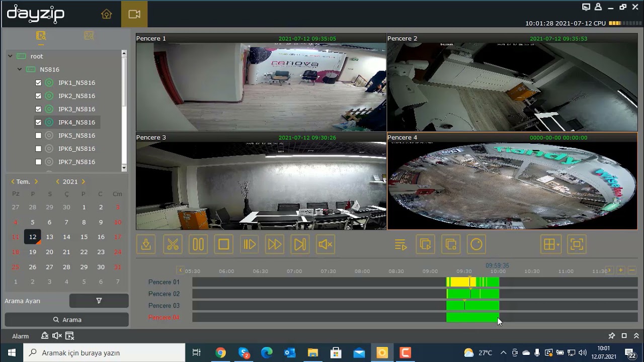
Task: Uncheck the IPK2_N5816 camera
Action: pos(38,96)
